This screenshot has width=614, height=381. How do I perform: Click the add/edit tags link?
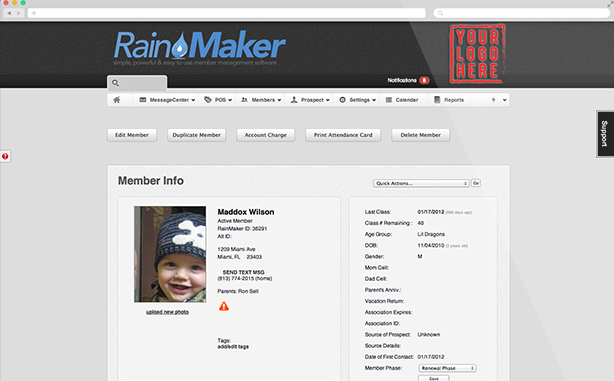[x=233, y=347]
